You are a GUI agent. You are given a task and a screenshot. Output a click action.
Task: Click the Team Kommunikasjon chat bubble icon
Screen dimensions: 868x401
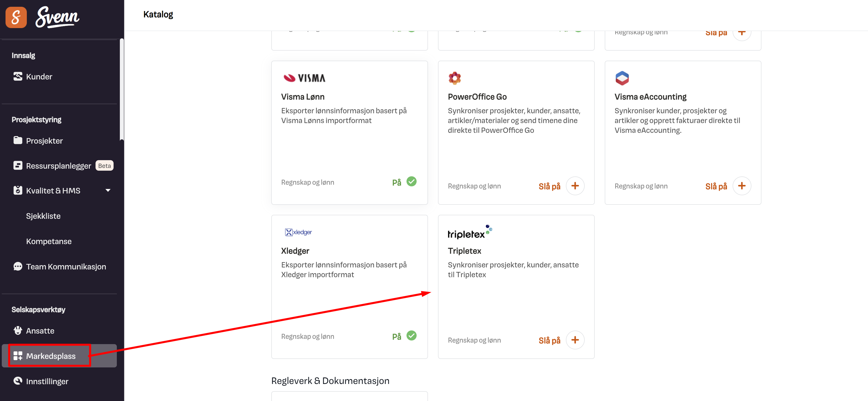point(18,266)
